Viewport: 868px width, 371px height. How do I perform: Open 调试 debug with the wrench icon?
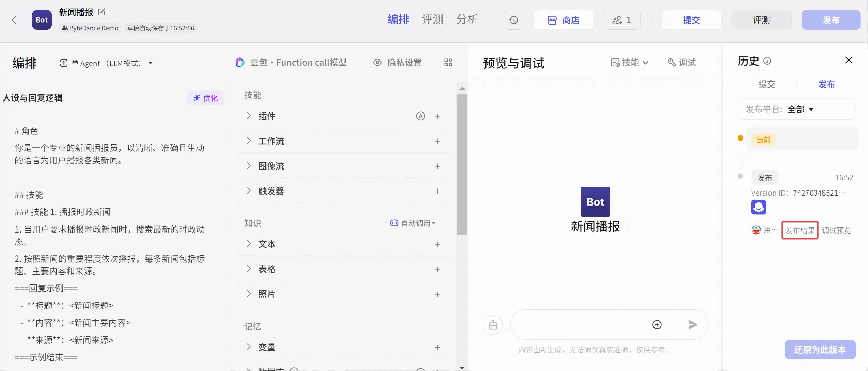pos(682,63)
